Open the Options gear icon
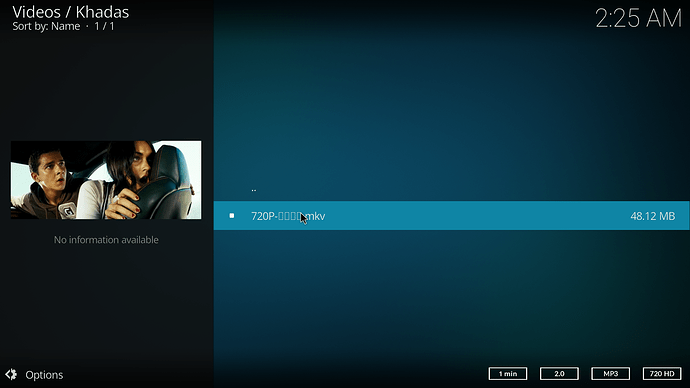This screenshot has width=690, height=388. click(11, 374)
